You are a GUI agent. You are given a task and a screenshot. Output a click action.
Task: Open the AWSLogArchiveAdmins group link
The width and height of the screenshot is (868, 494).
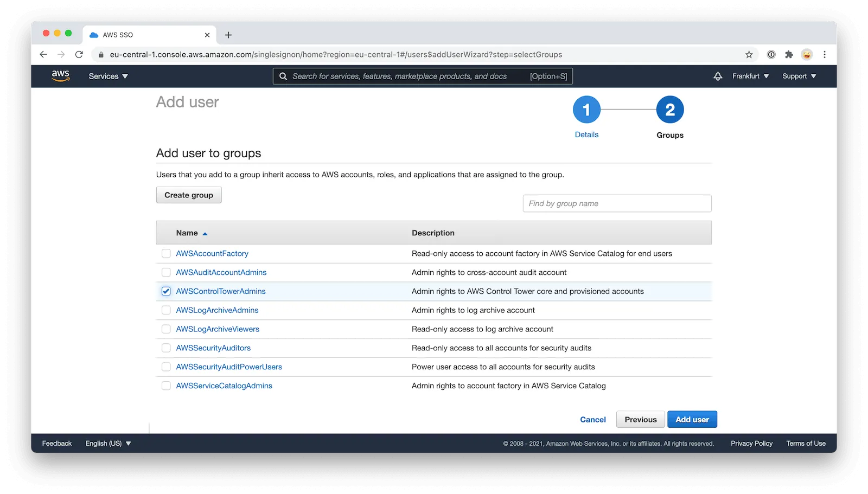point(217,310)
